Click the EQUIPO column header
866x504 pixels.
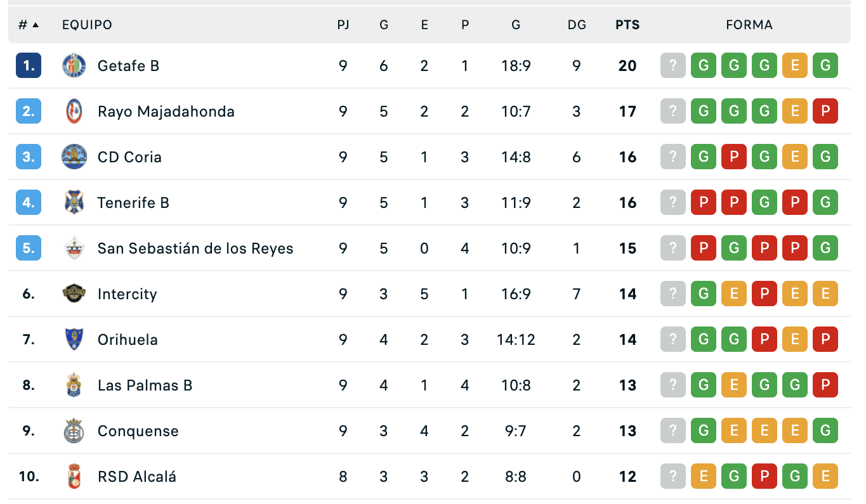point(87,25)
